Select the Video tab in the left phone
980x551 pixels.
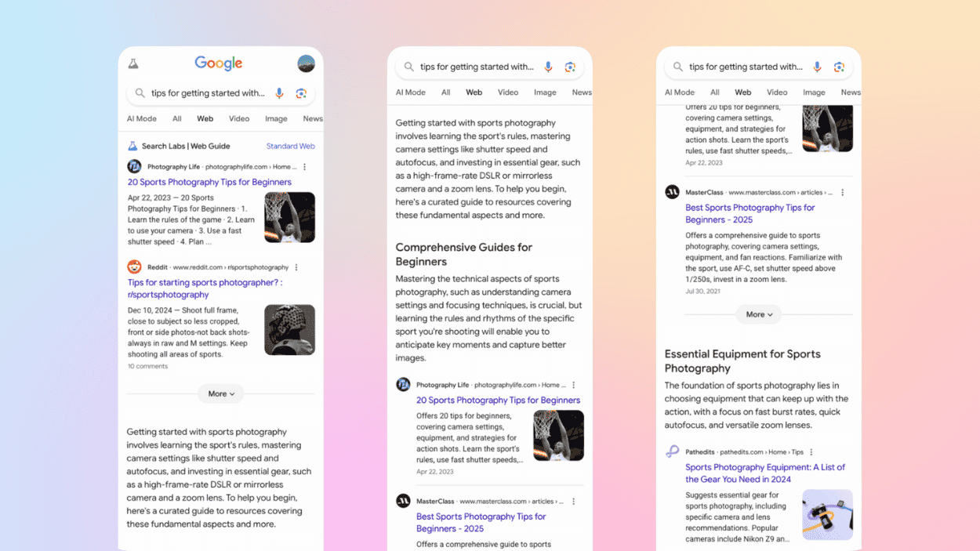pos(239,119)
